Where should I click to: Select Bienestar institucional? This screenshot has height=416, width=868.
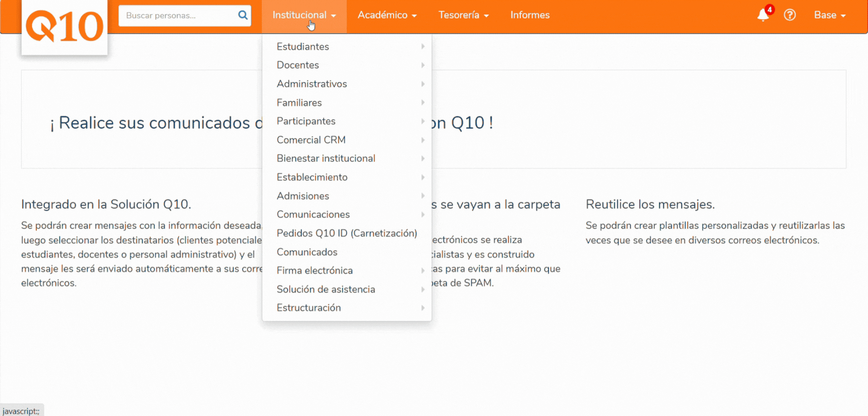[x=347, y=158]
